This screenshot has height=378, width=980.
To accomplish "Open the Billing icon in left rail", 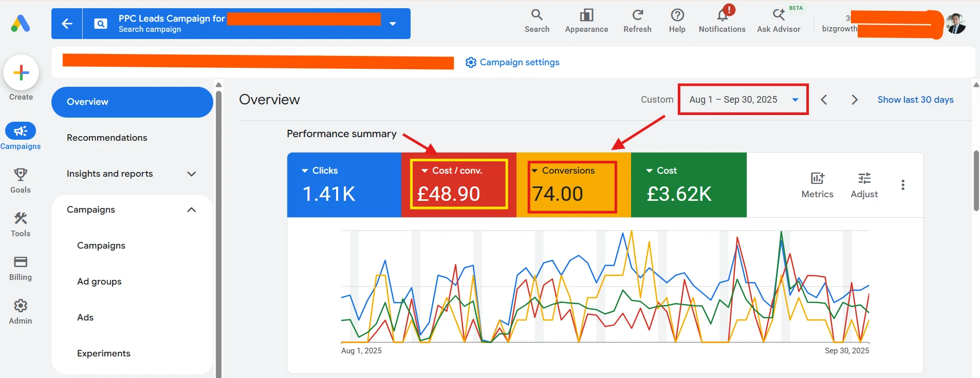I will point(21,262).
